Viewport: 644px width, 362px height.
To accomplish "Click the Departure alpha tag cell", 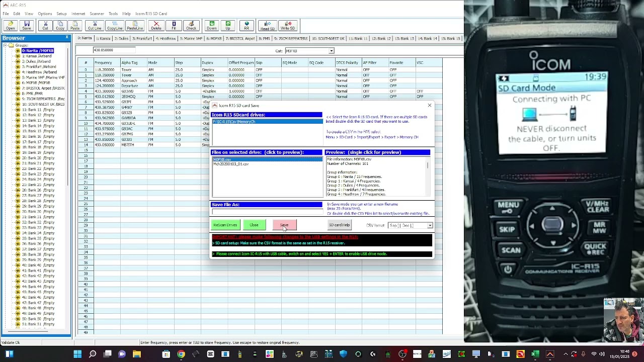I will (133, 86).
